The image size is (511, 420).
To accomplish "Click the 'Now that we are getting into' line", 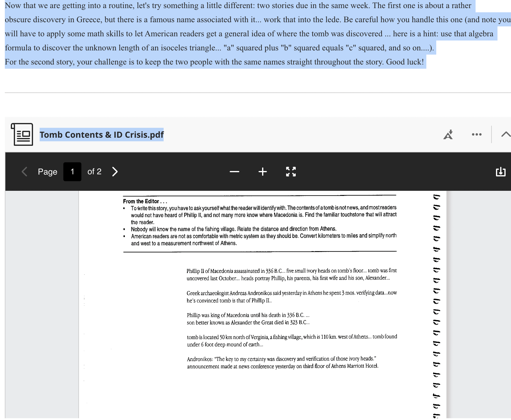I will [x=238, y=5].
